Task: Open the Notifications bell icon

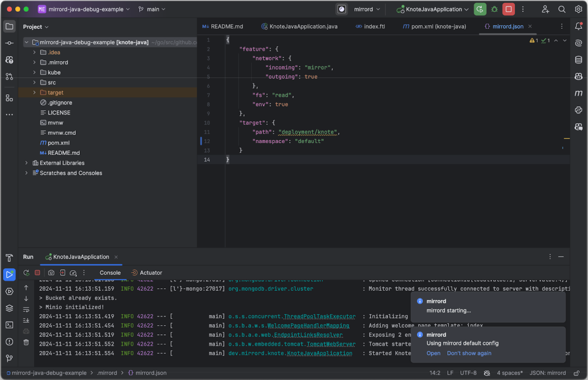Action: 578,26
